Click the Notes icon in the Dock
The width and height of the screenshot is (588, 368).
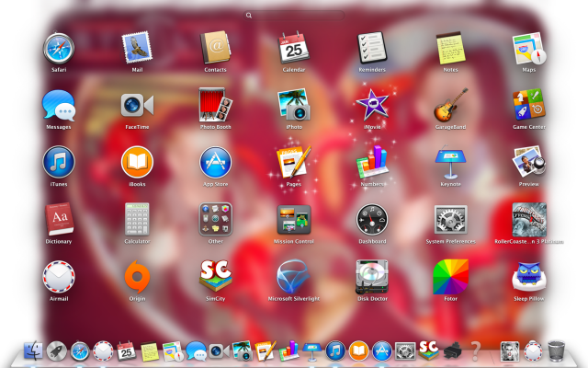(x=150, y=351)
